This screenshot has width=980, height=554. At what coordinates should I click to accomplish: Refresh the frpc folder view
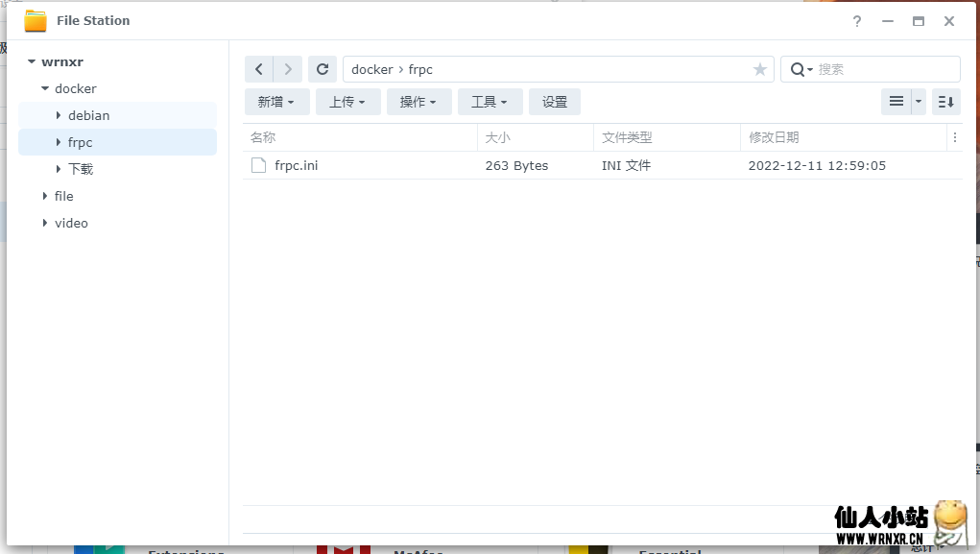[323, 68]
